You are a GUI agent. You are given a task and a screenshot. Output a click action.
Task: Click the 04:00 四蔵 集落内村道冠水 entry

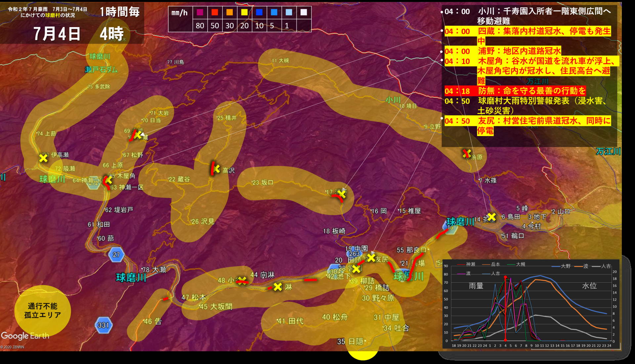(527, 36)
